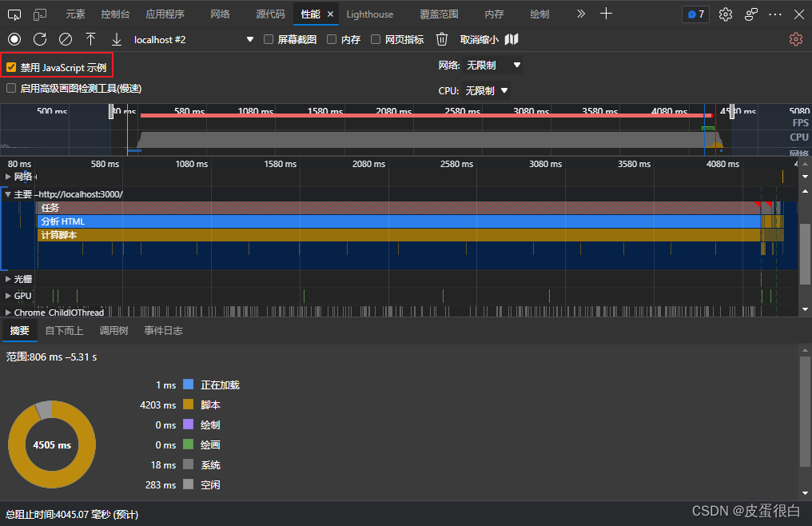
Task: Click the 7 issues counter button
Action: coord(695,14)
